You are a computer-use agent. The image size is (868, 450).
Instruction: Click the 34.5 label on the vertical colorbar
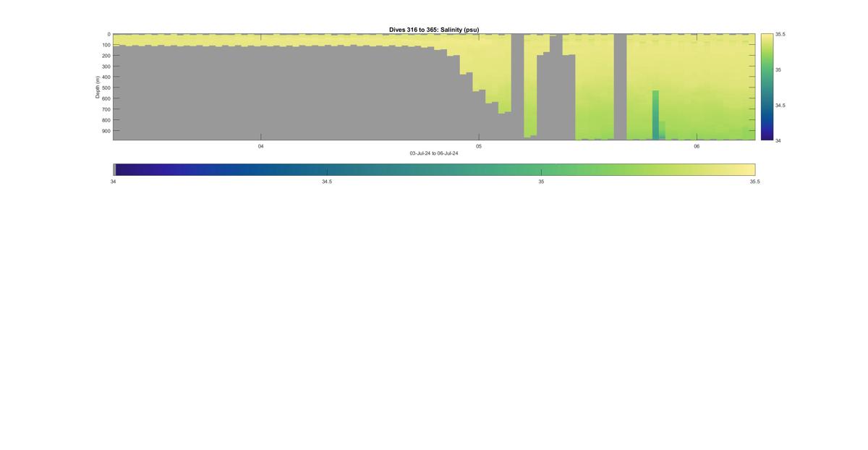(780, 105)
